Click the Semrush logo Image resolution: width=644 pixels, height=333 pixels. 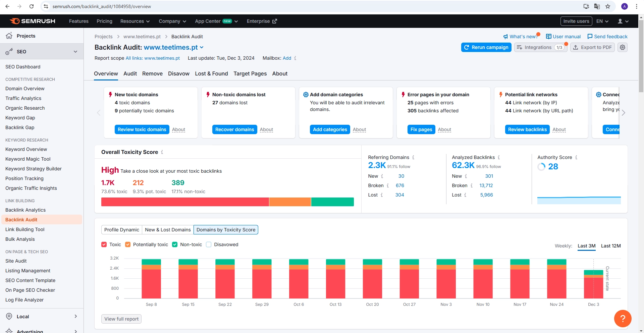32,21
